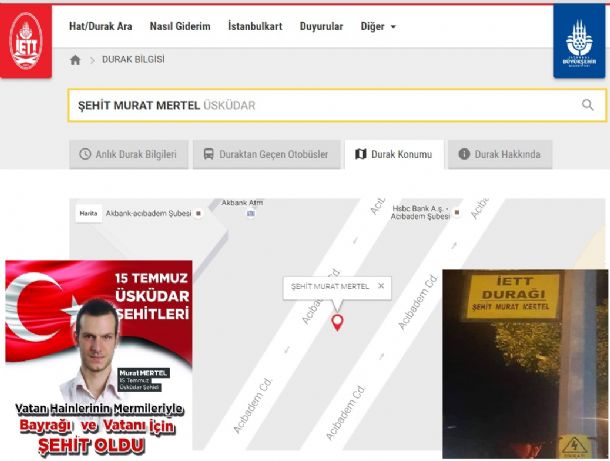Switch to Durak Hakkında tab
Viewport: 610px width, 461px height.
[x=500, y=154]
